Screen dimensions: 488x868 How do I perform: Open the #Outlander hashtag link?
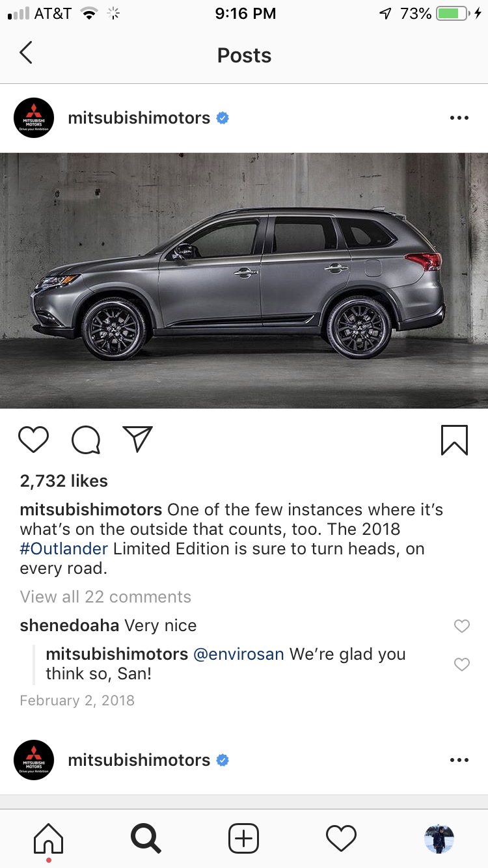click(64, 549)
